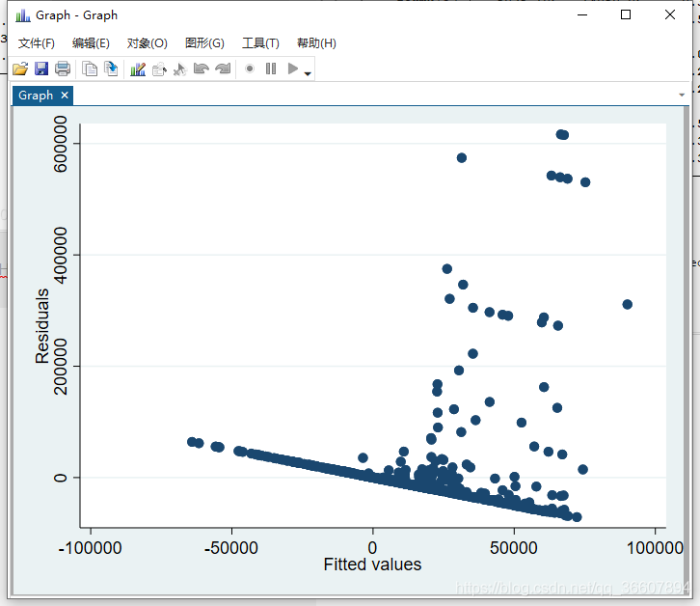Close the Graph tab with its X
The image size is (700, 606).
coord(65,96)
